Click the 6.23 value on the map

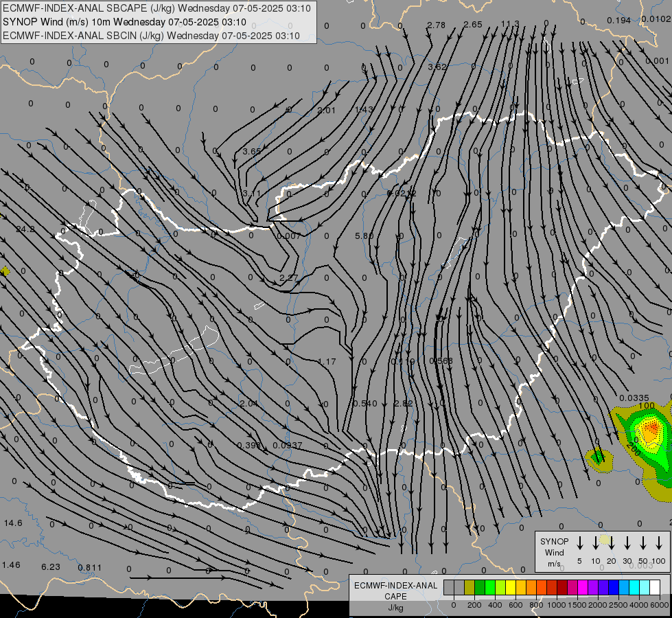(51, 566)
